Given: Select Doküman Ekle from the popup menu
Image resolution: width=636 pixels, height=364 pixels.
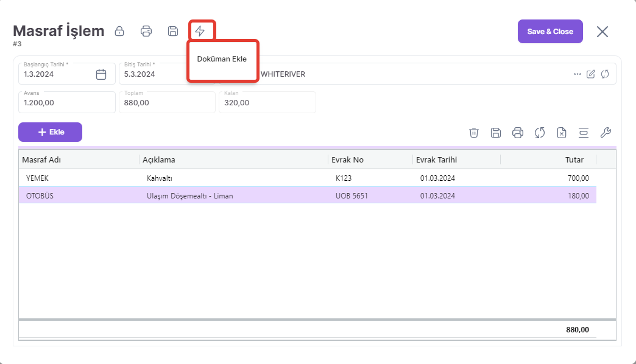Looking at the screenshot, I should point(222,59).
